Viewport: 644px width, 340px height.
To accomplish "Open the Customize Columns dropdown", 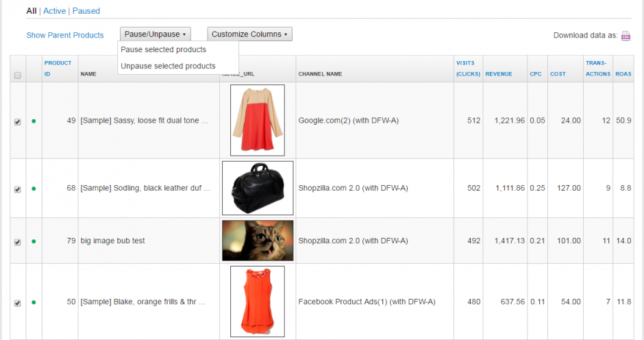I will pos(249,34).
